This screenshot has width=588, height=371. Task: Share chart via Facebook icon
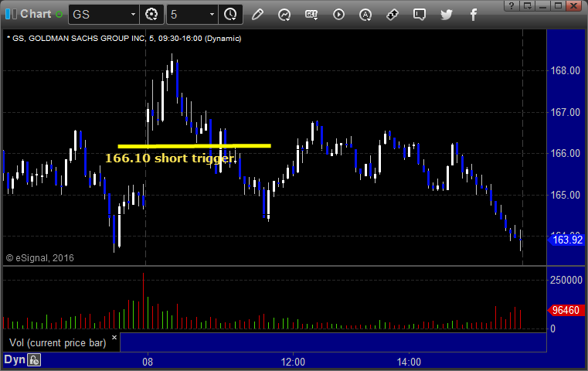pyautogui.click(x=474, y=15)
